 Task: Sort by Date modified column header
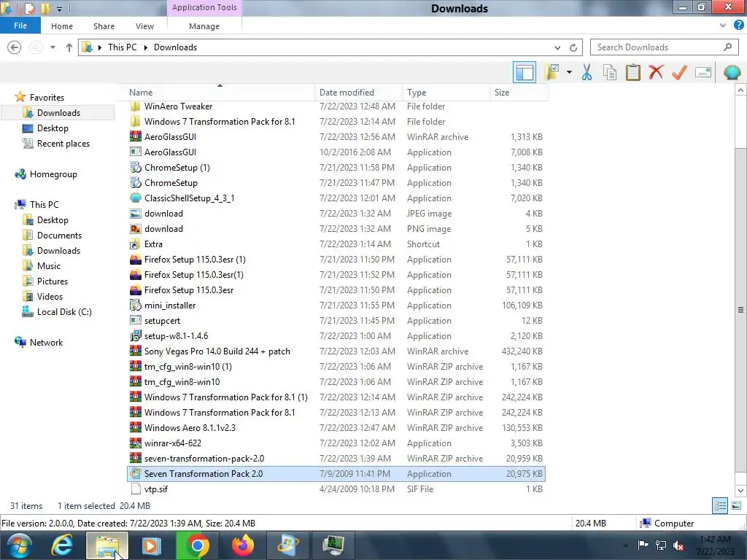pos(358,93)
